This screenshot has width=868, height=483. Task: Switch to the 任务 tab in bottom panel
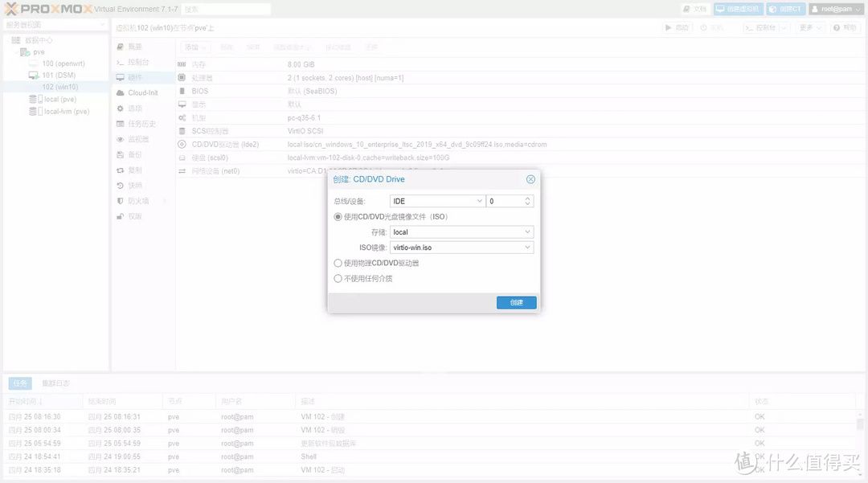tap(20, 383)
